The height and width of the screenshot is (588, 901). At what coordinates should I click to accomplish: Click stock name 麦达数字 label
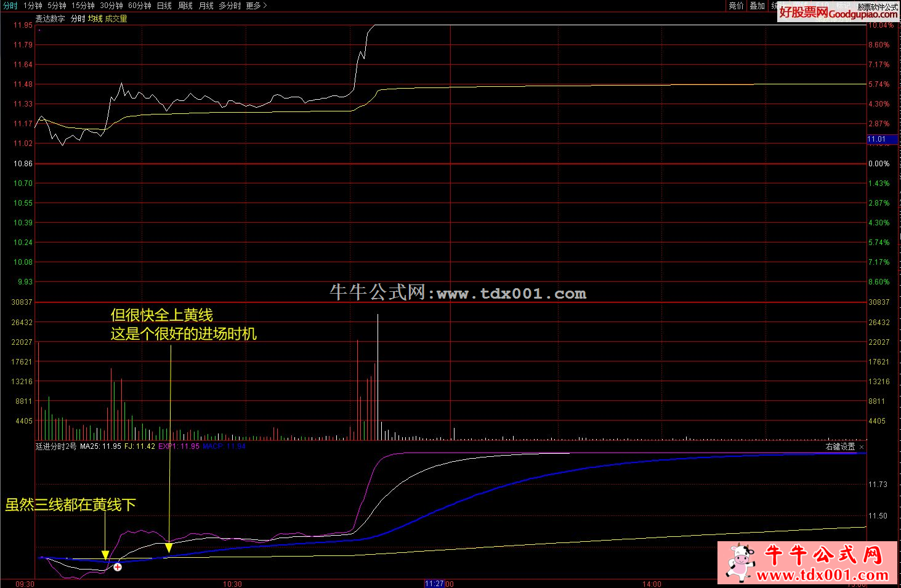click(x=50, y=19)
